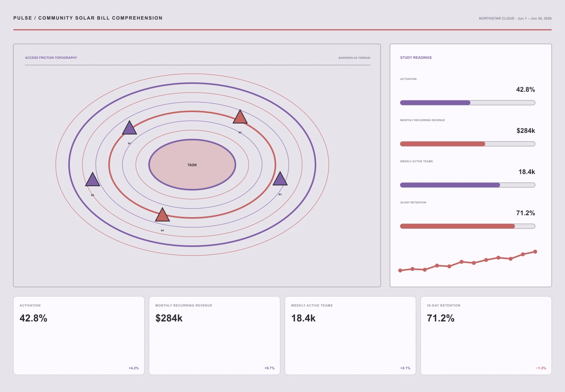Open the Activation 42.8% bottom card
This screenshot has width=565, height=392.
coord(79,336)
